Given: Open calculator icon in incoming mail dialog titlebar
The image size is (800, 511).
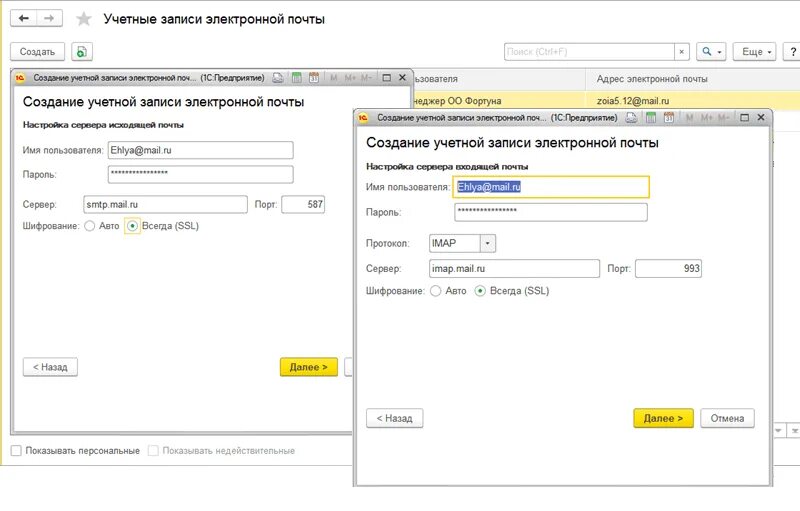Looking at the screenshot, I should (651, 118).
